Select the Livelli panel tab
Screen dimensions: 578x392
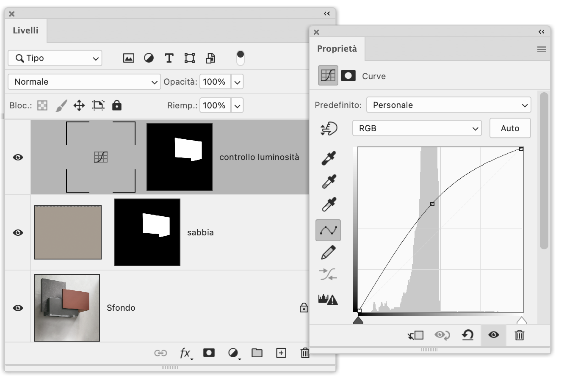[x=25, y=30]
